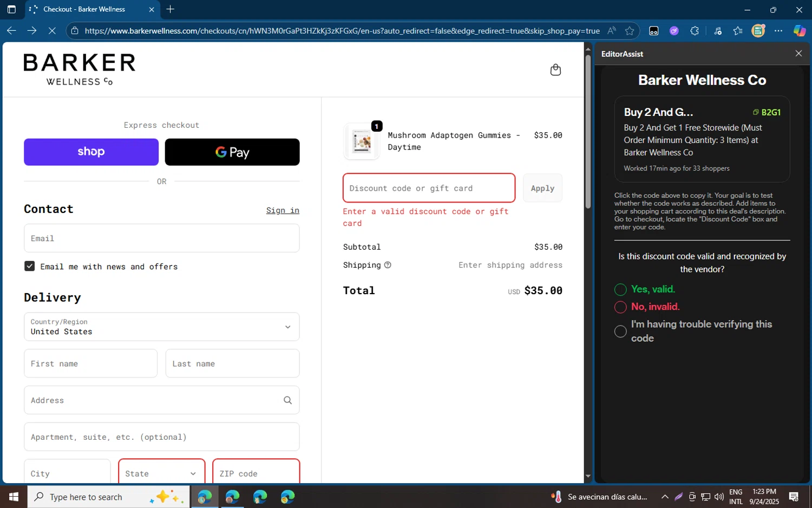812x508 pixels.
Task: Open the State dropdown
Action: coord(161,472)
